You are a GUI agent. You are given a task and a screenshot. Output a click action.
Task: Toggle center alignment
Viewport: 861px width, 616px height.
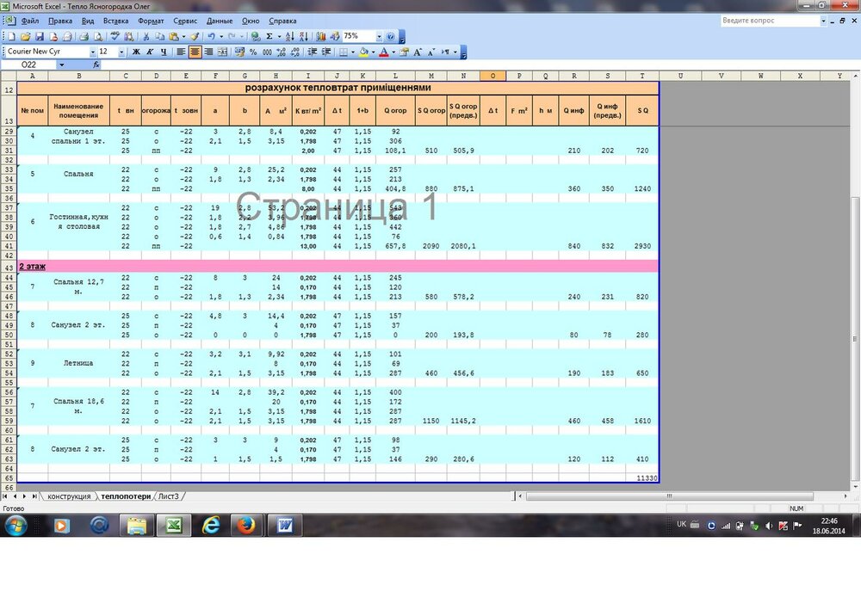click(x=195, y=52)
